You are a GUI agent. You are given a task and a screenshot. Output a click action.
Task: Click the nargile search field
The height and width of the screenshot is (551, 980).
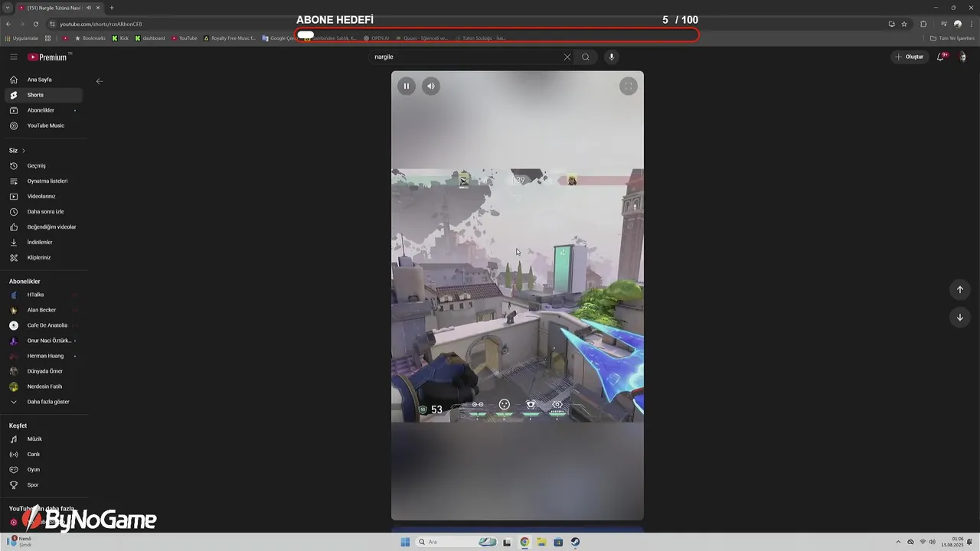click(x=466, y=57)
